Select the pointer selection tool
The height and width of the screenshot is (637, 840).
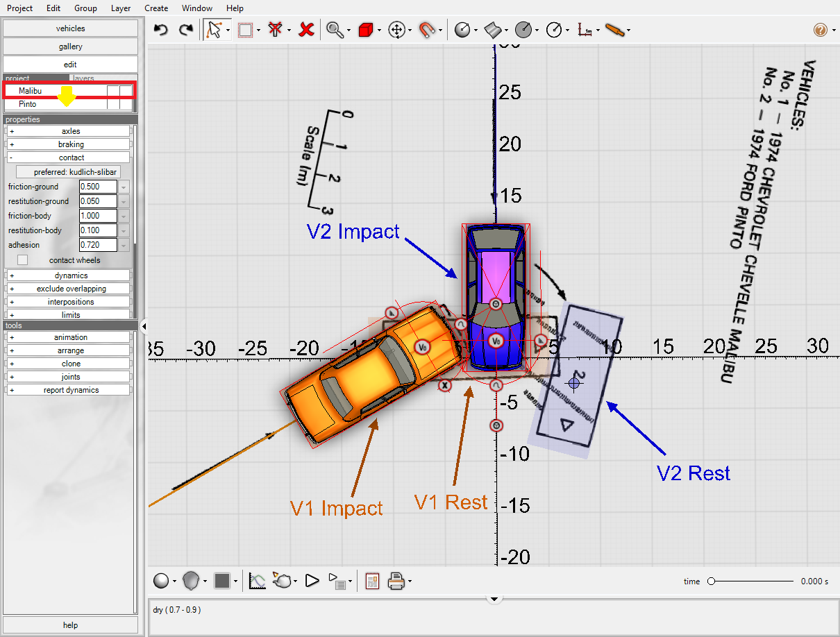[x=215, y=30]
